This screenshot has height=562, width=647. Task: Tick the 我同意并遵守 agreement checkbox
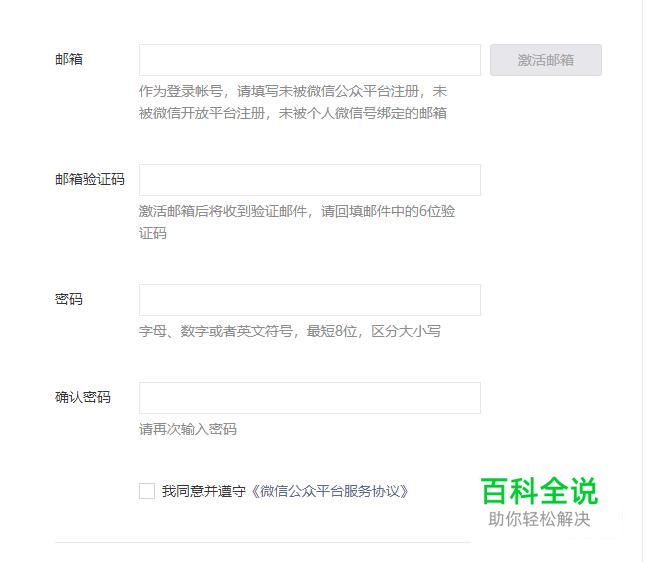pos(147,491)
